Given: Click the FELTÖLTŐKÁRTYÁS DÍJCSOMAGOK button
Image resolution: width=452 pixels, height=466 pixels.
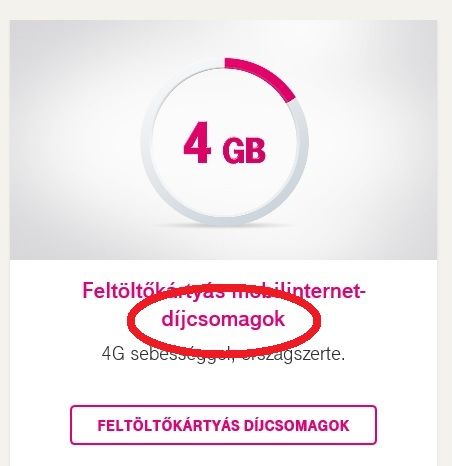Looking at the screenshot, I should (x=223, y=425).
